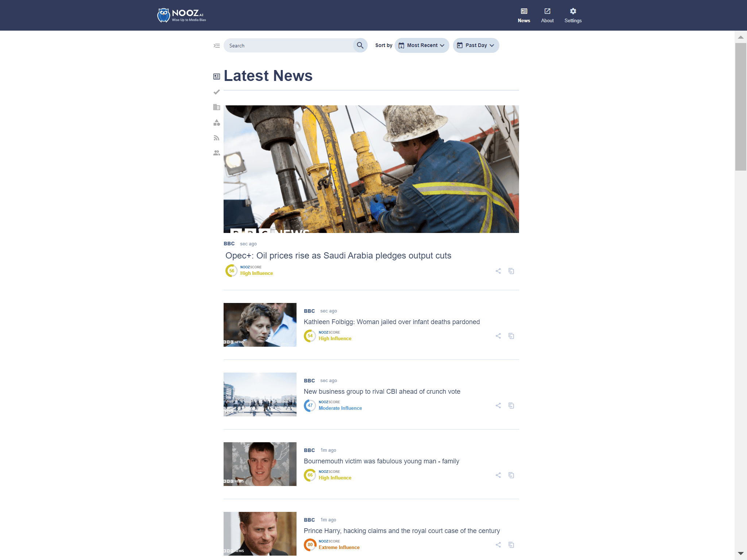
Task: Select the newspaper Latest News sidebar icon
Action: click(217, 77)
